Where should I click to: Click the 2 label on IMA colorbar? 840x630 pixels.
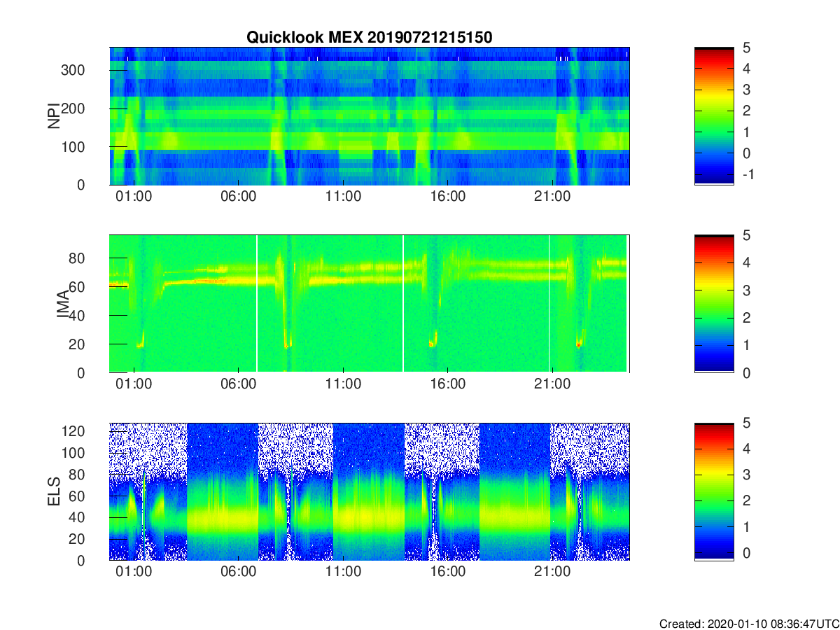click(x=746, y=318)
